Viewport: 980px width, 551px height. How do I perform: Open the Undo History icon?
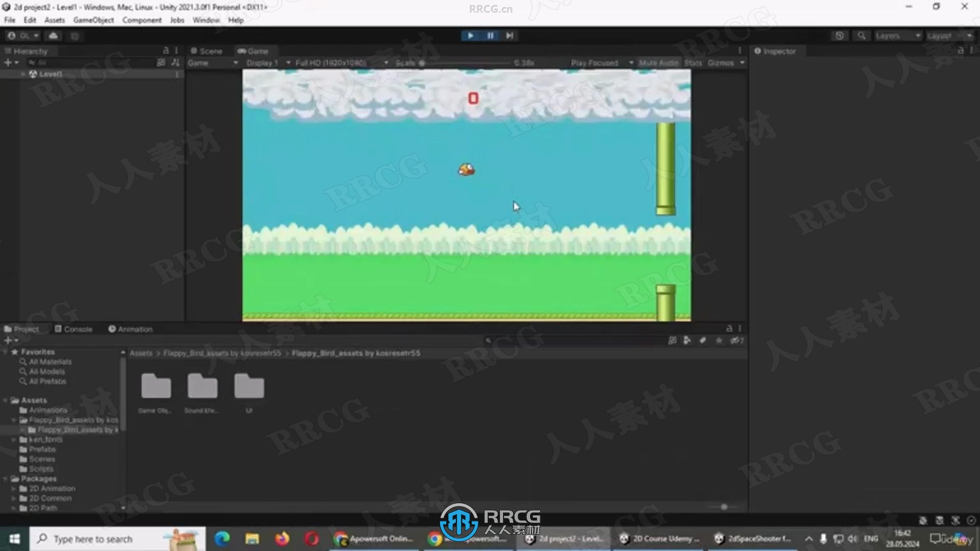839,36
